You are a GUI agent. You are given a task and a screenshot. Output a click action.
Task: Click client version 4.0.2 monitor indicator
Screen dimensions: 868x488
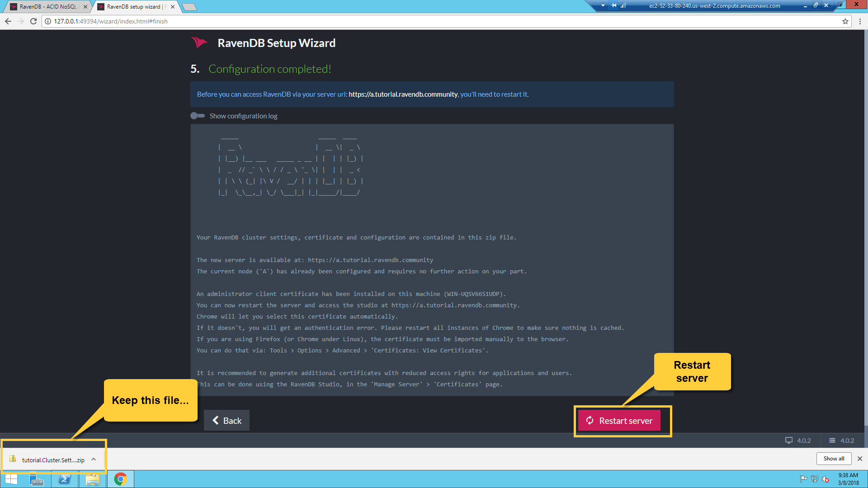coord(798,441)
